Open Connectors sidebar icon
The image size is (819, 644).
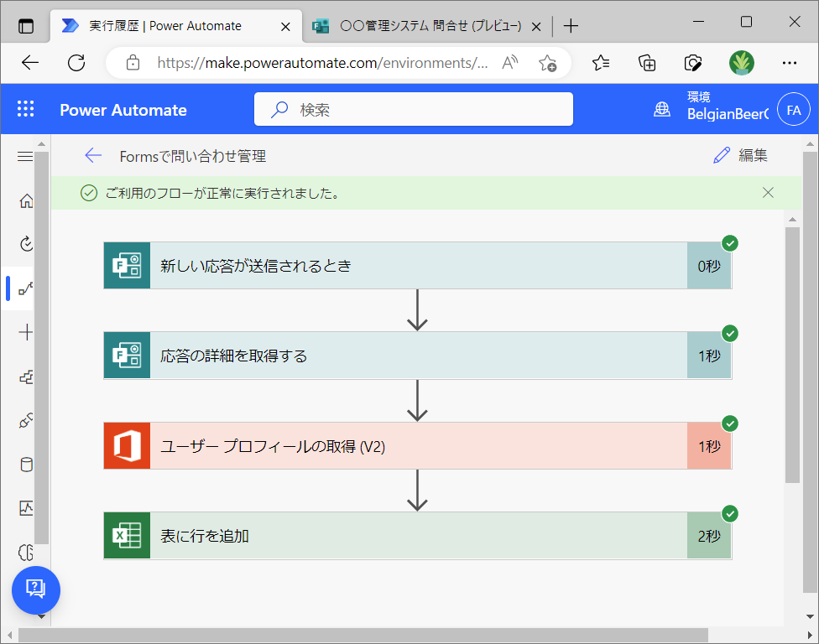(26, 421)
